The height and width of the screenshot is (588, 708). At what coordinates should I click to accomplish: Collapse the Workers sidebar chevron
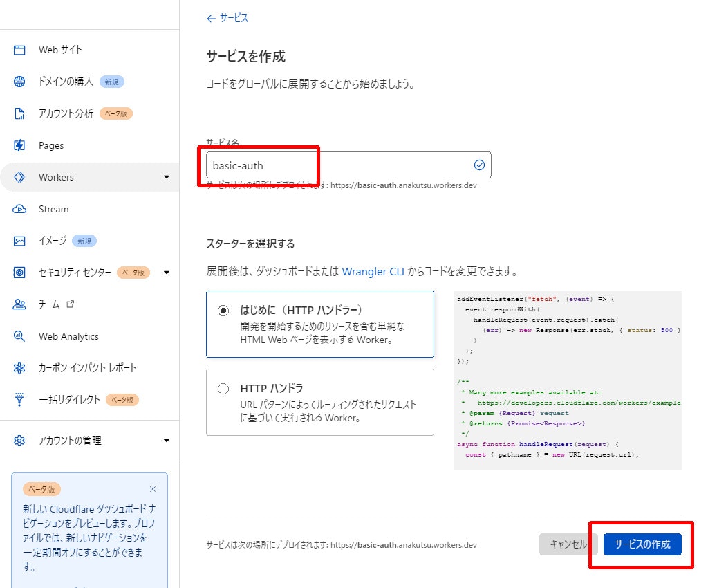[166, 177]
